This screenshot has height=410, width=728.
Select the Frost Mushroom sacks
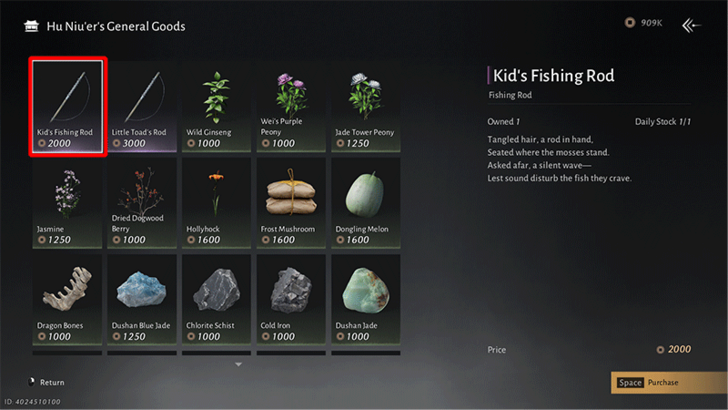[x=291, y=202]
